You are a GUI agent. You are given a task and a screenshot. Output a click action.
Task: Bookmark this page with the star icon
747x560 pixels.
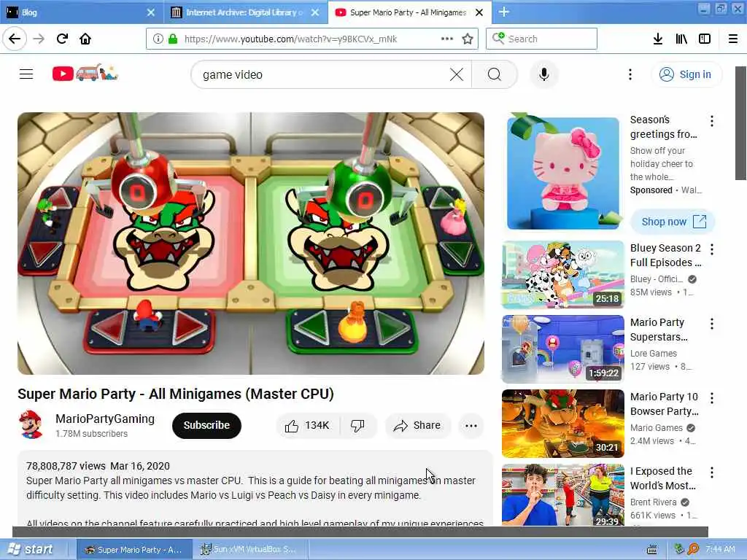click(468, 39)
